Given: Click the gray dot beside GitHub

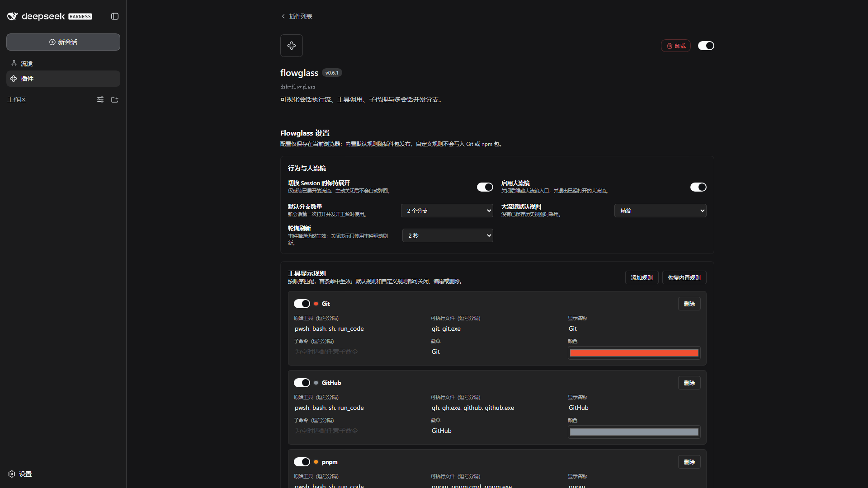Looking at the screenshot, I should click(316, 383).
